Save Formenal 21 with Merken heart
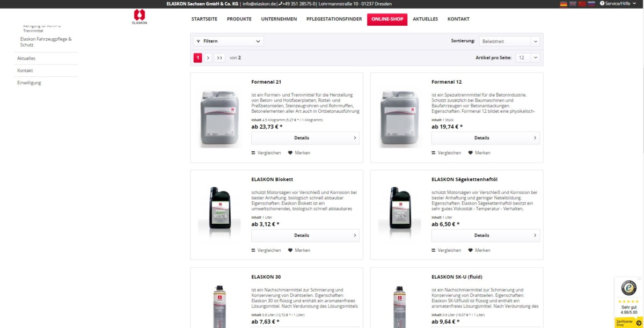 (x=299, y=153)
